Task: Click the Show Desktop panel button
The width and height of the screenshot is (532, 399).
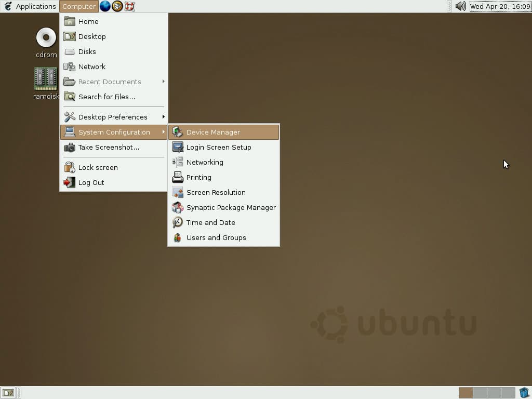Action: 8,393
